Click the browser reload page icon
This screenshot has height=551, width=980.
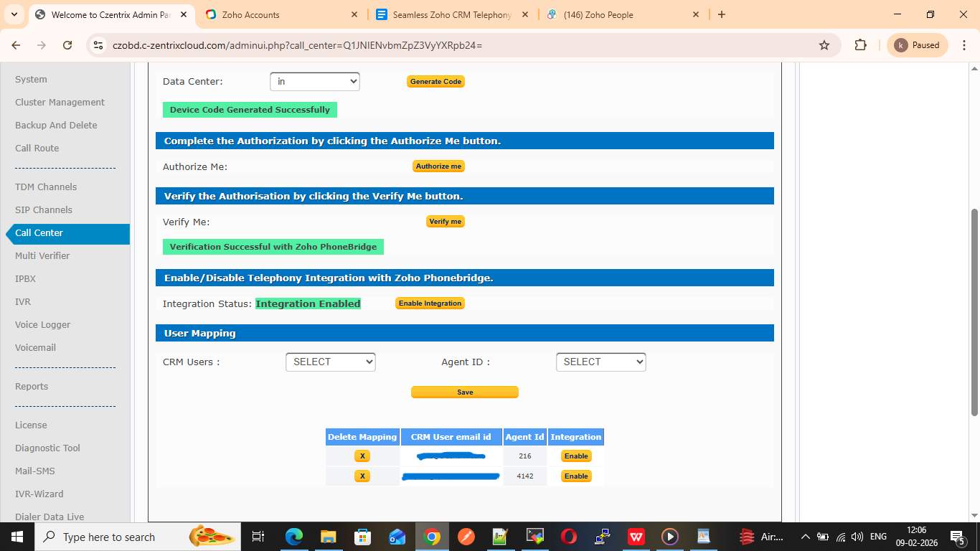coord(67,45)
